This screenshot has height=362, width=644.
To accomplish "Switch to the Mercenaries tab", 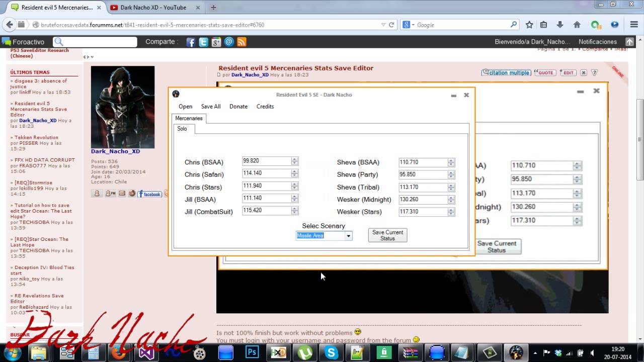I will 189,118.
